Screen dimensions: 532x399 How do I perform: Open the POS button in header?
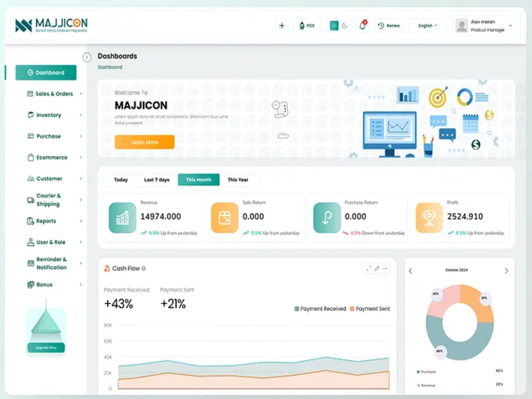[307, 26]
